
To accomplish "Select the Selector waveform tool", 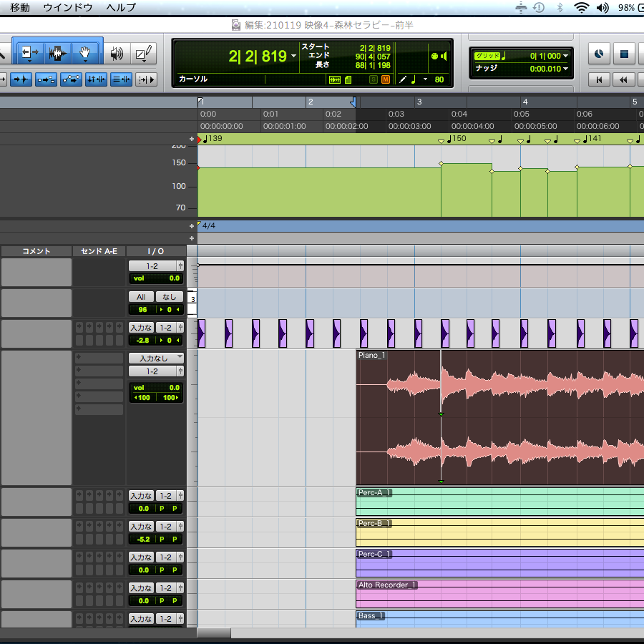I will (x=57, y=53).
